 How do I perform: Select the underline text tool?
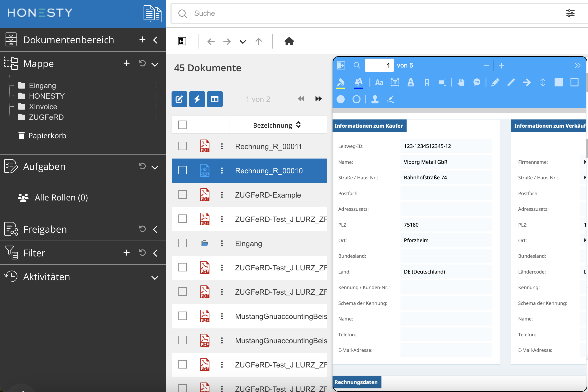click(x=411, y=83)
